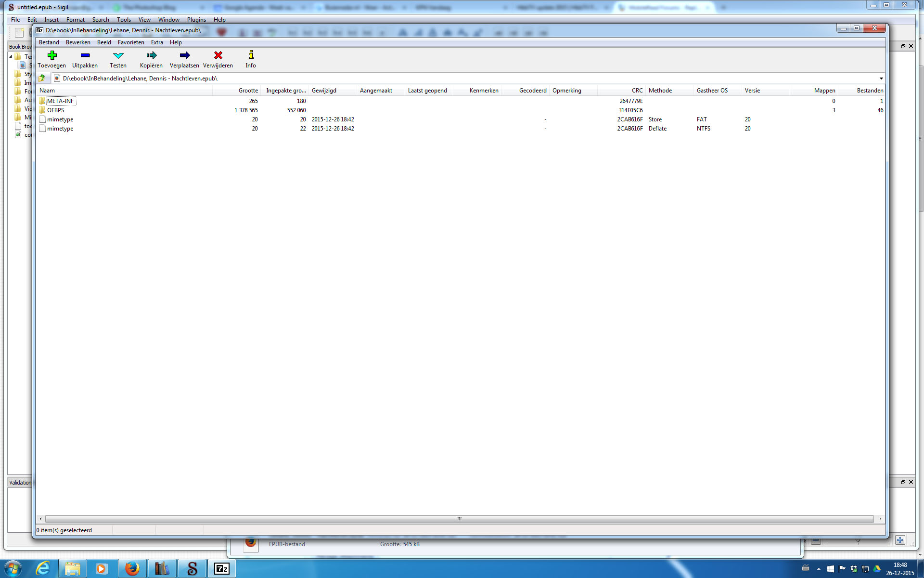The width and height of the screenshot is (924, 578).
Task: Select the OEBPS folder
Action: (x=55, y=110)
